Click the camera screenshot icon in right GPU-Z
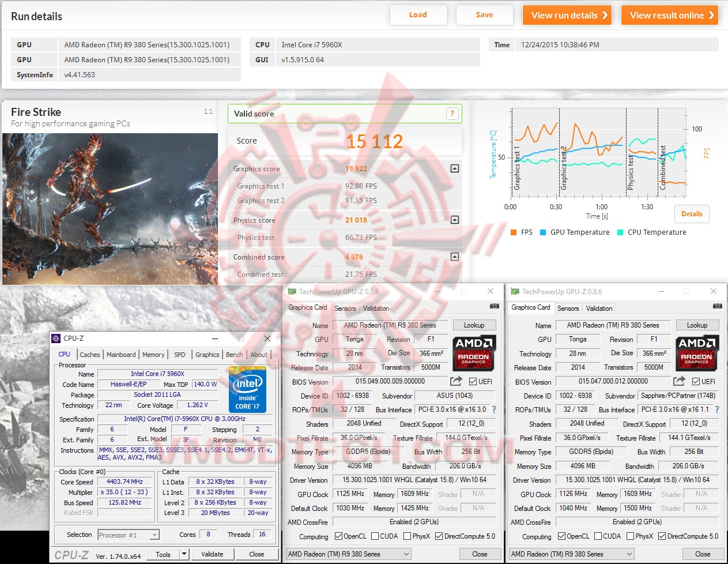Screen dimensions: 728x564 [717, 306]
